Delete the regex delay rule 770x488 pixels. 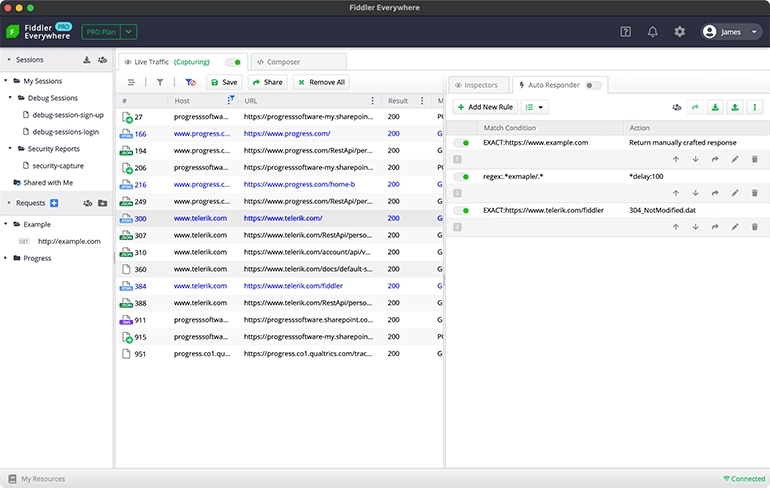point(755,193)
